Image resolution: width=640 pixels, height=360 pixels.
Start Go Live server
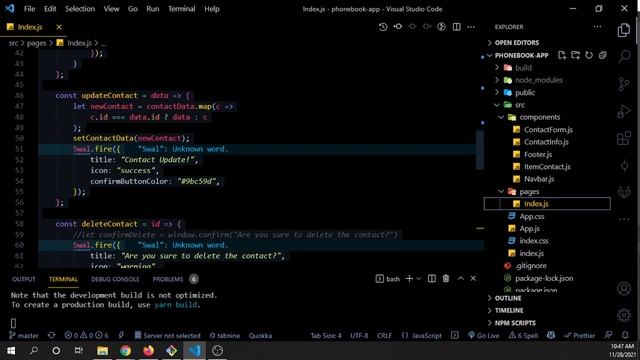click(484, 336)
